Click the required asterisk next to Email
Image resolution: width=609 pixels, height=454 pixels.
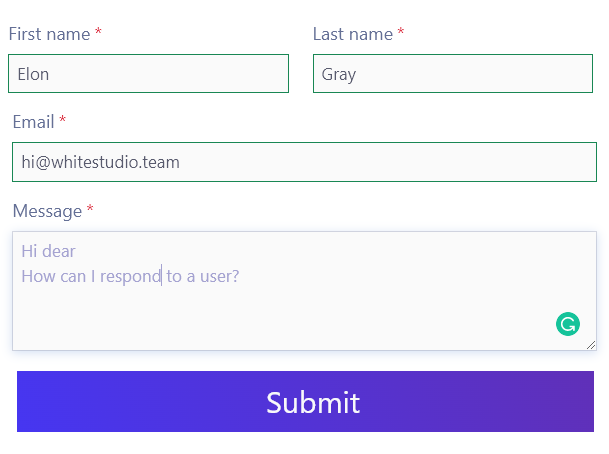(62, 119)
